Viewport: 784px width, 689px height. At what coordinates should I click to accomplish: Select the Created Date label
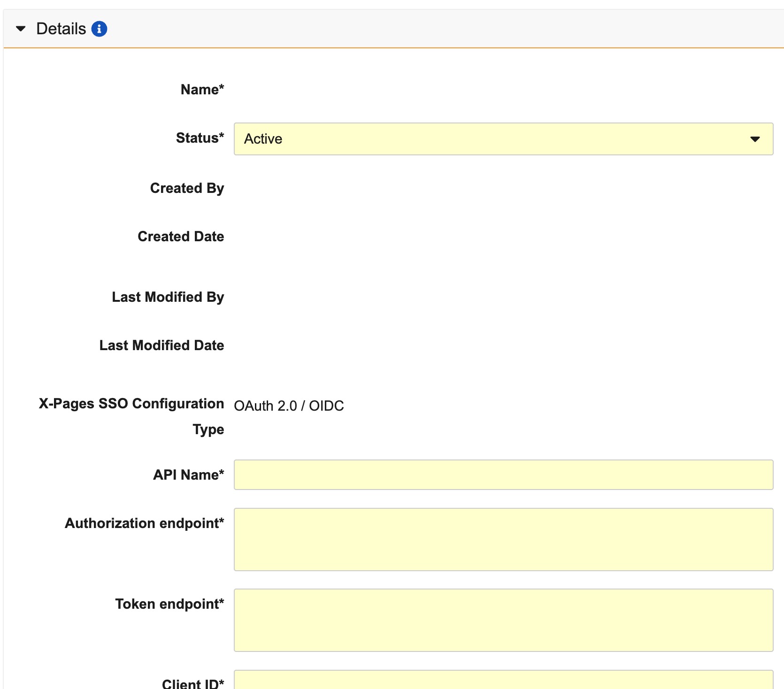181,237
